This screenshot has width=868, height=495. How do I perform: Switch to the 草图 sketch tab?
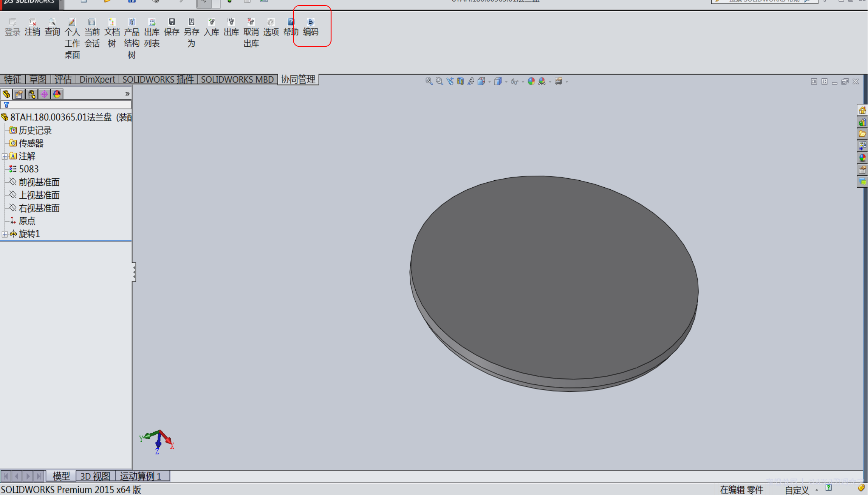[x=38, y=79]
